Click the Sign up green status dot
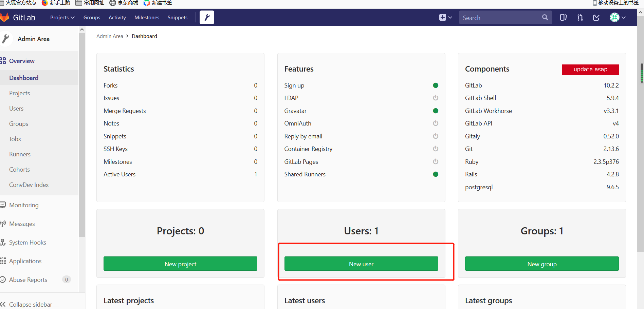The height and width of the screenshot is (309, 644). [436, 85]
